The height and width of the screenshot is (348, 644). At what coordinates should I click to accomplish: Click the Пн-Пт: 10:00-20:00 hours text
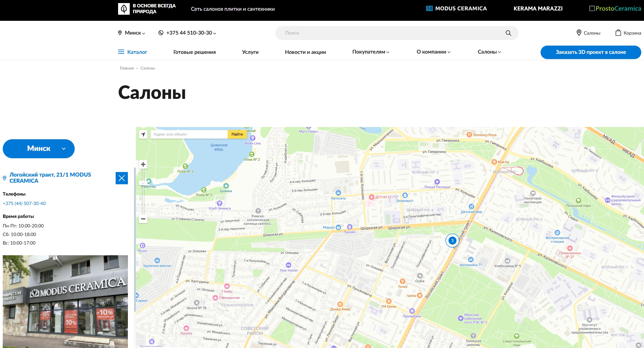click(23, 226)
